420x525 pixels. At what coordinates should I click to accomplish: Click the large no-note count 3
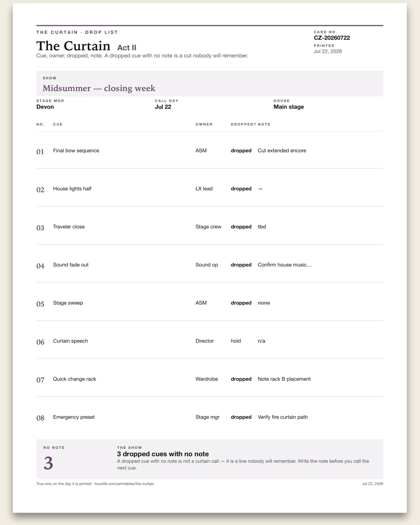(x=48, y=463)
